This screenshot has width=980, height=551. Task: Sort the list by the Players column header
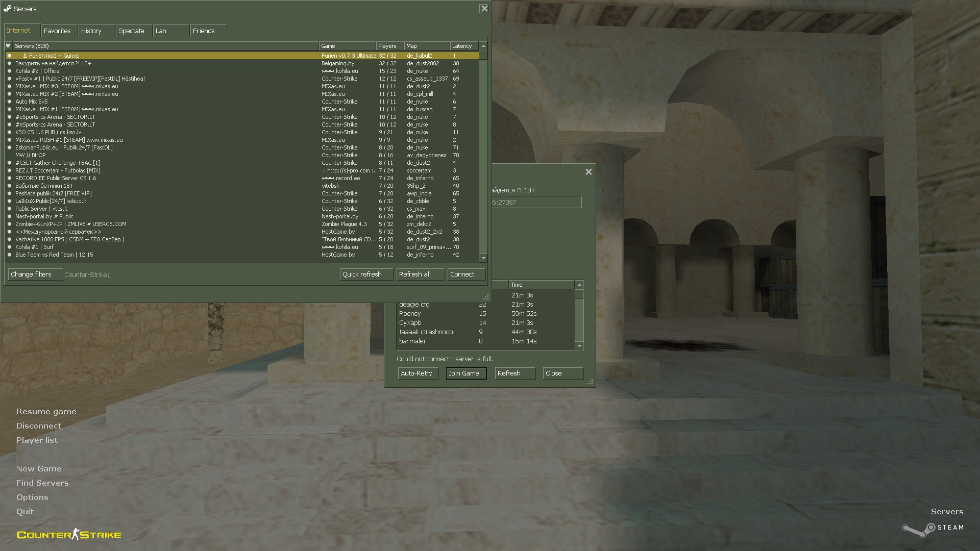click(390, 46)
